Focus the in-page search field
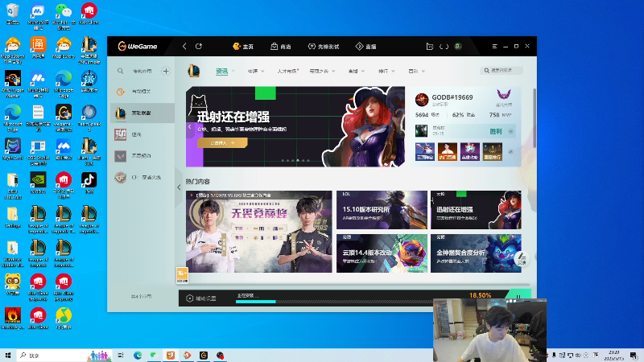The image size is (644, 362). 501,71
